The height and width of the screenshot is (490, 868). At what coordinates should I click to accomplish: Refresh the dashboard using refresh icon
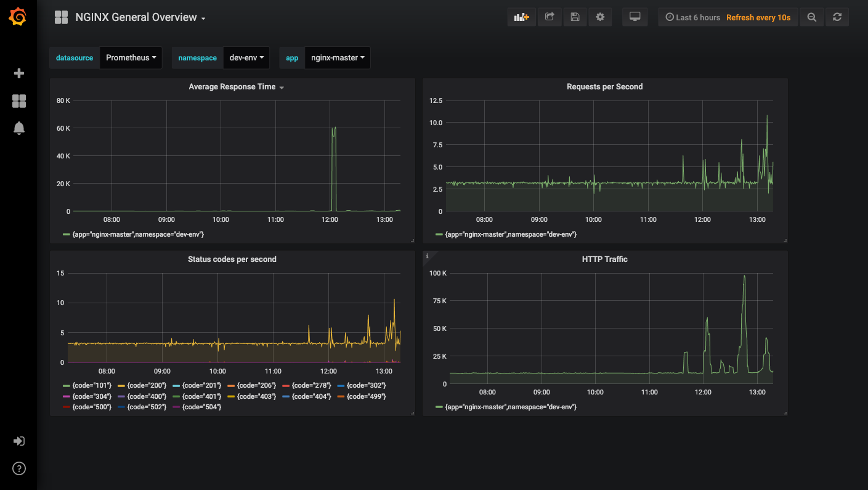point(837,17)
